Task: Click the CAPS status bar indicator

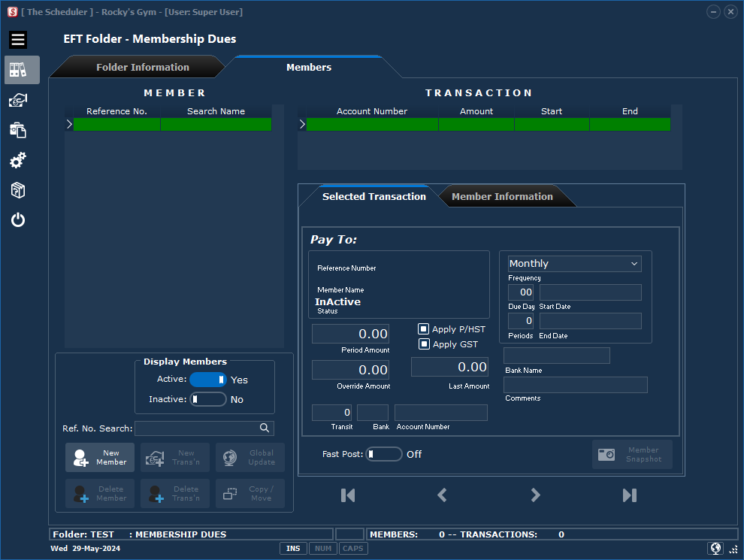Action: [353, 548]
